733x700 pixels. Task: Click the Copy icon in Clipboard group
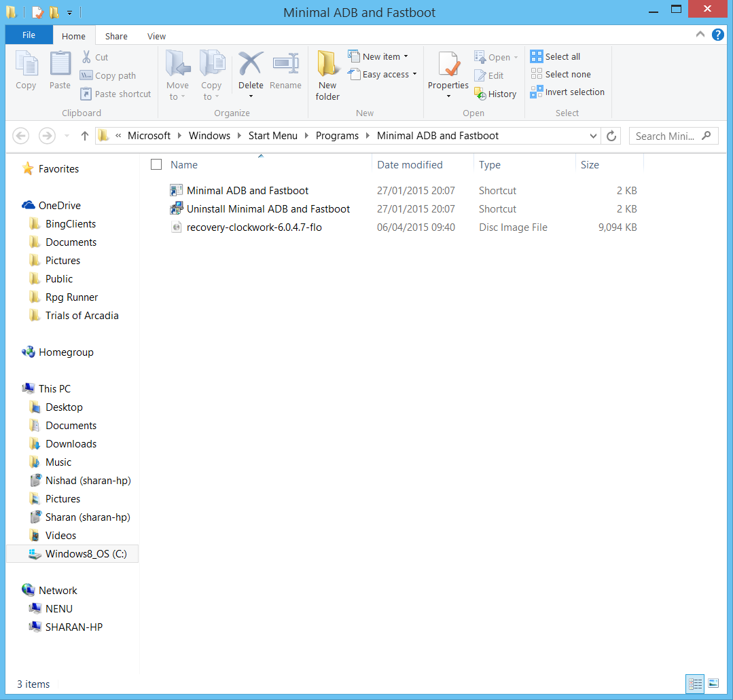point(26,64)
